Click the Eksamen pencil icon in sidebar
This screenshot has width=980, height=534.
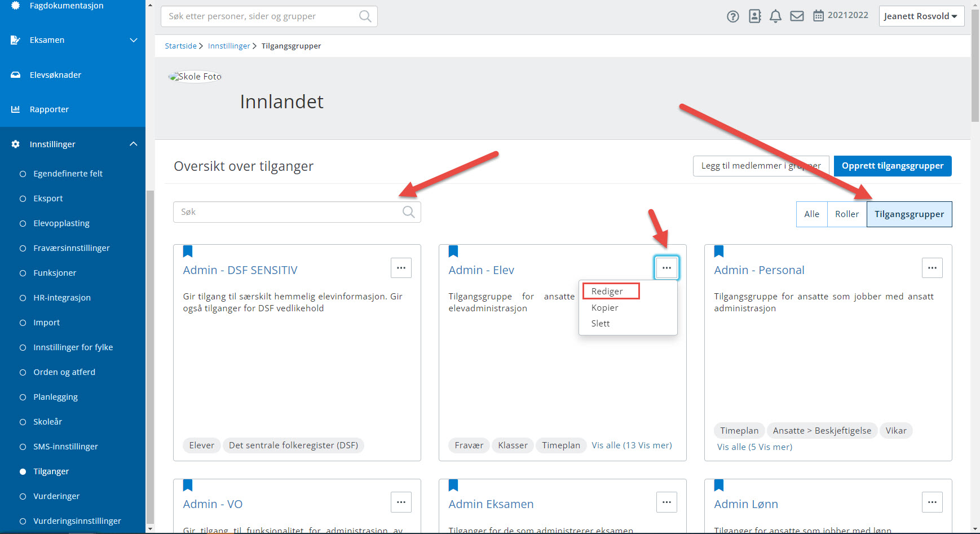(x=16, y=40)
